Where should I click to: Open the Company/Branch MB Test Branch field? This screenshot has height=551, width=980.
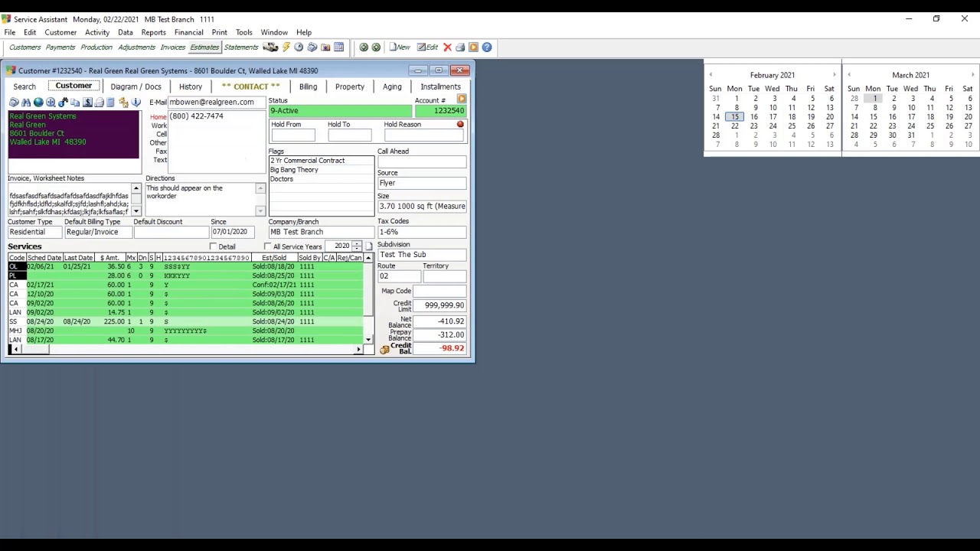pos(321,232)
